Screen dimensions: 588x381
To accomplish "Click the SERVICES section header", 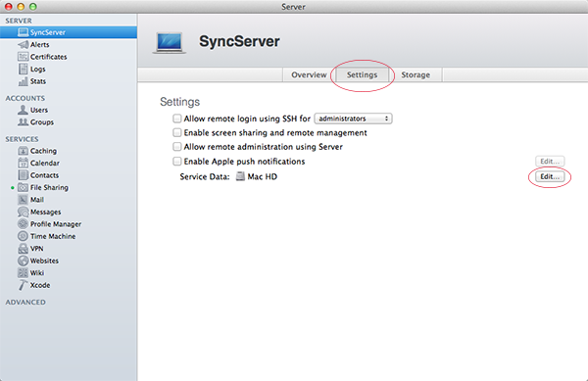I will point(22,139).
